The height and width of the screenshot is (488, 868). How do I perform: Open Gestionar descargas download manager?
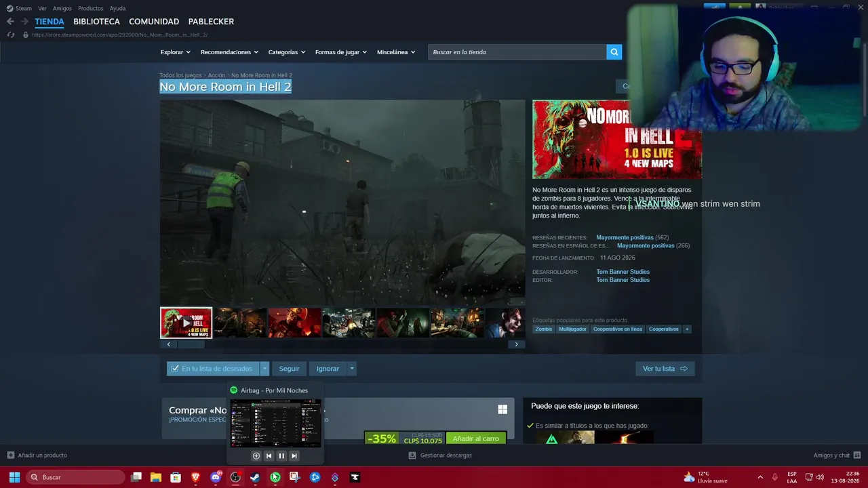(440, 455)
